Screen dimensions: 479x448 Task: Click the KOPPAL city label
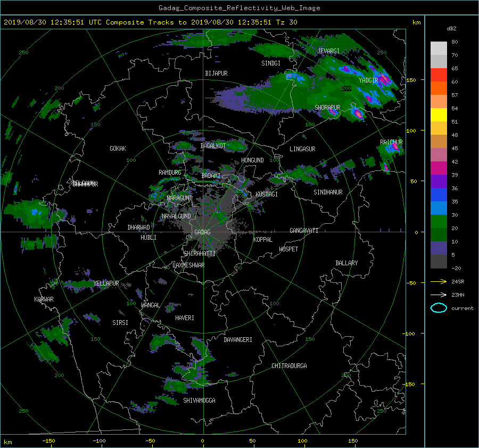(x=263, y=240)
